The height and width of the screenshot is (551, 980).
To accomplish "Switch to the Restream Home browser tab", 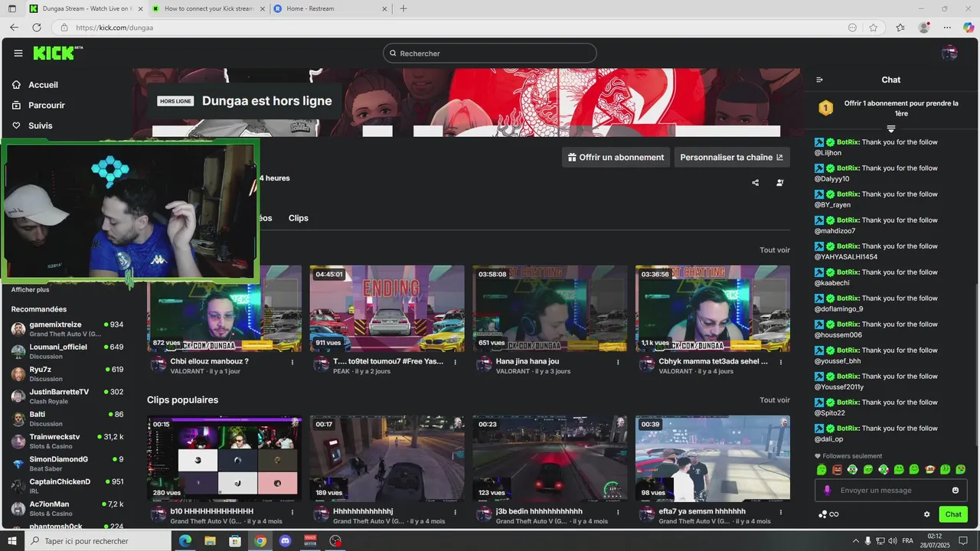I will 331,8.
